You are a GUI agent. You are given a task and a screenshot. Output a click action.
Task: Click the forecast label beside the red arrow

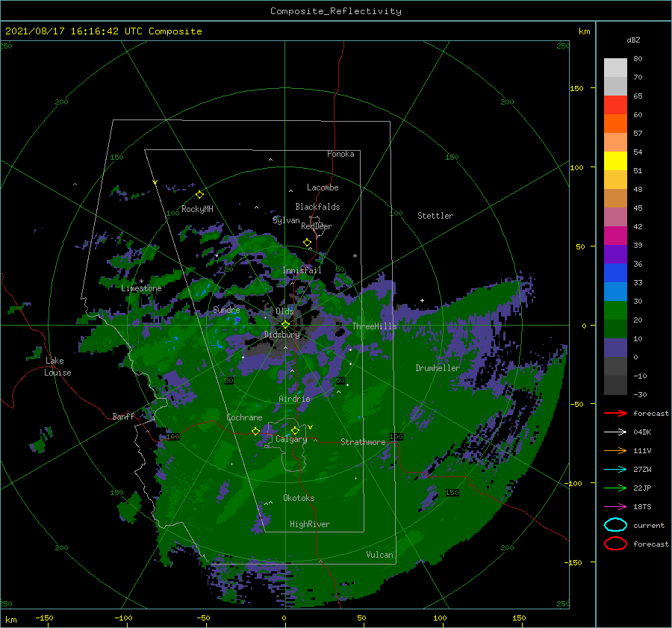tap(651, 413)
